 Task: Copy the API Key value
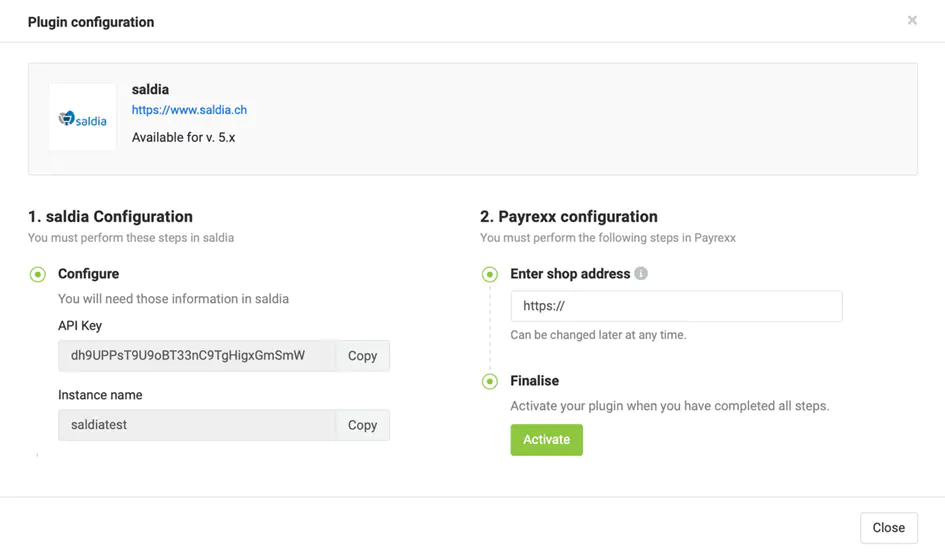pos(362,355)
